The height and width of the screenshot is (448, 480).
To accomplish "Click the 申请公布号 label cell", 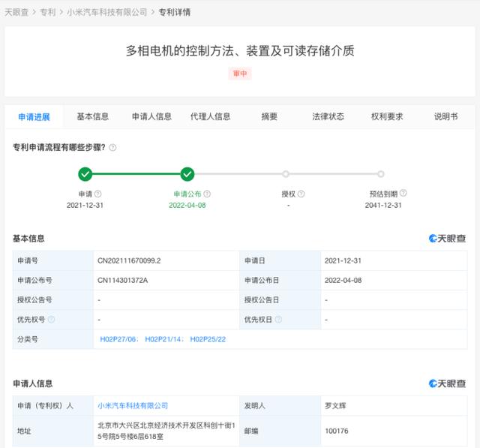I will pyautogui.click(x=53, y=281).
